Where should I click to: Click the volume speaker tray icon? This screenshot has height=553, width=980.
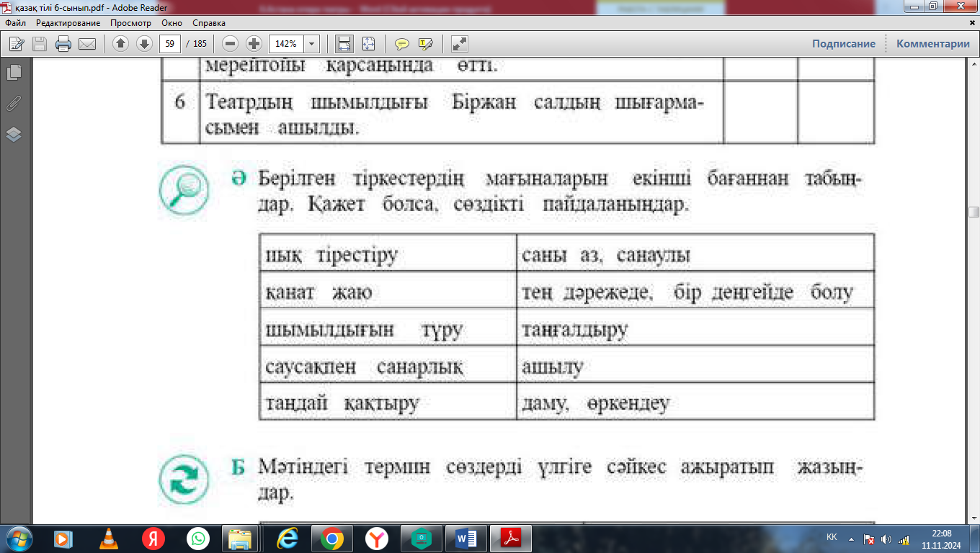886,539
